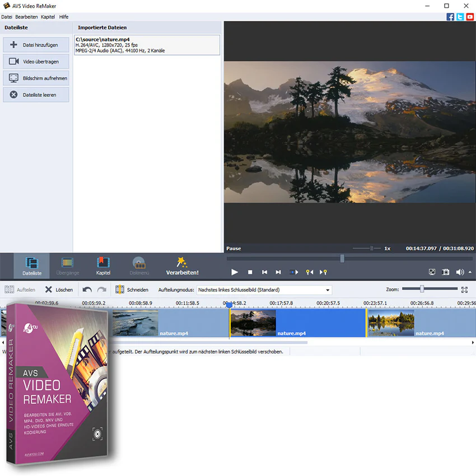
Task: Select the last nature.mp4 clip with autumn lake
Action: click(421, 323)
